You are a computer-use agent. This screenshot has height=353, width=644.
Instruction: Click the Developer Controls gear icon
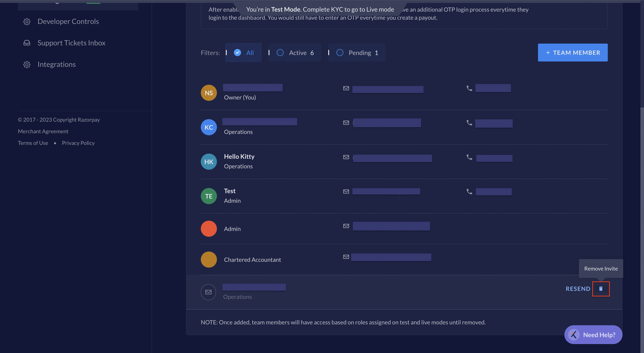point(27,22)
